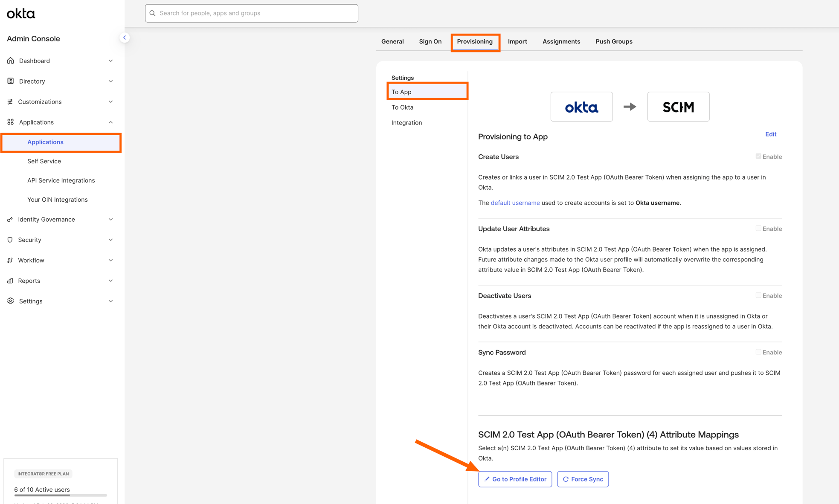Click the Dashboard home icon
Image resolution: width=839 pixels, height=504 pixels.
click(x=11, y=61)
